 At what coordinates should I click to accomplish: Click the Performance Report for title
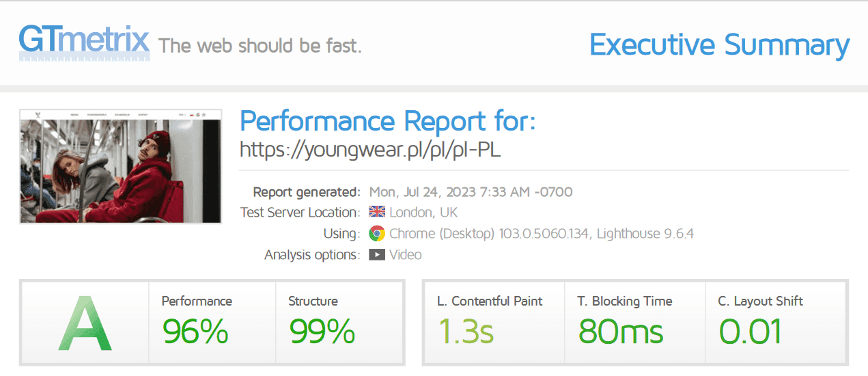click(387, 122)
